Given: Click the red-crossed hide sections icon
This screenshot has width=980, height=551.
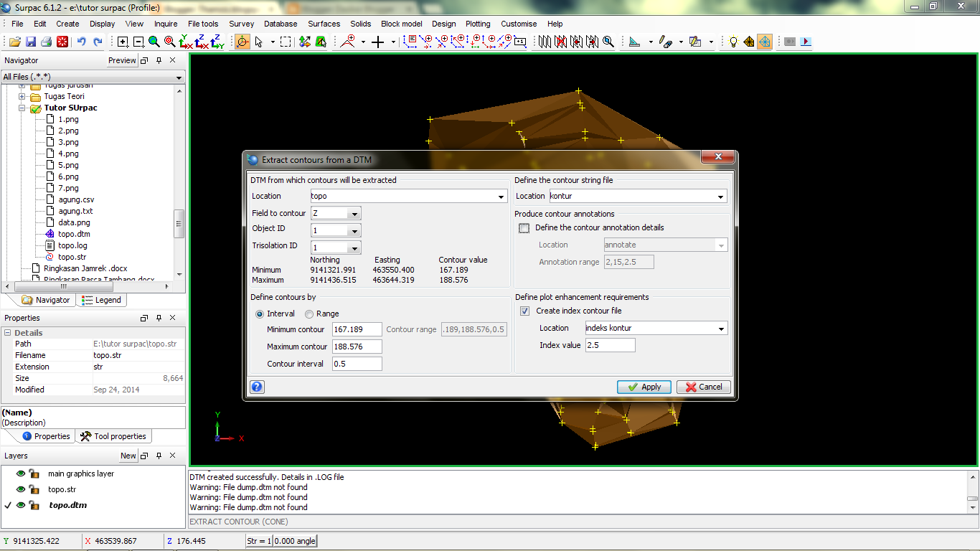Looking at the screenshot, I should [560, 42].
